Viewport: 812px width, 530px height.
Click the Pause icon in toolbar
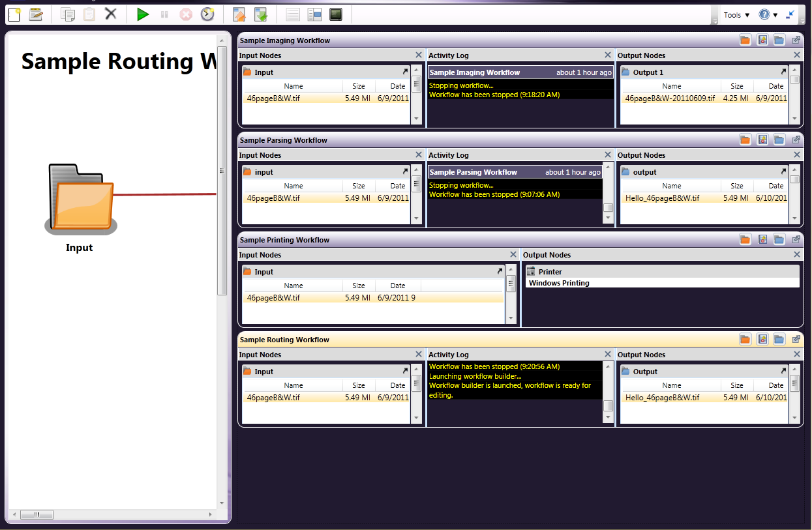(x=164, y=14)
